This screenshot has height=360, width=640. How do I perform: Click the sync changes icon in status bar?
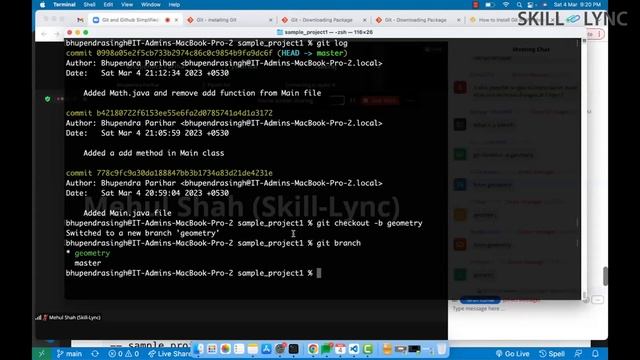(x=95, y=354)
